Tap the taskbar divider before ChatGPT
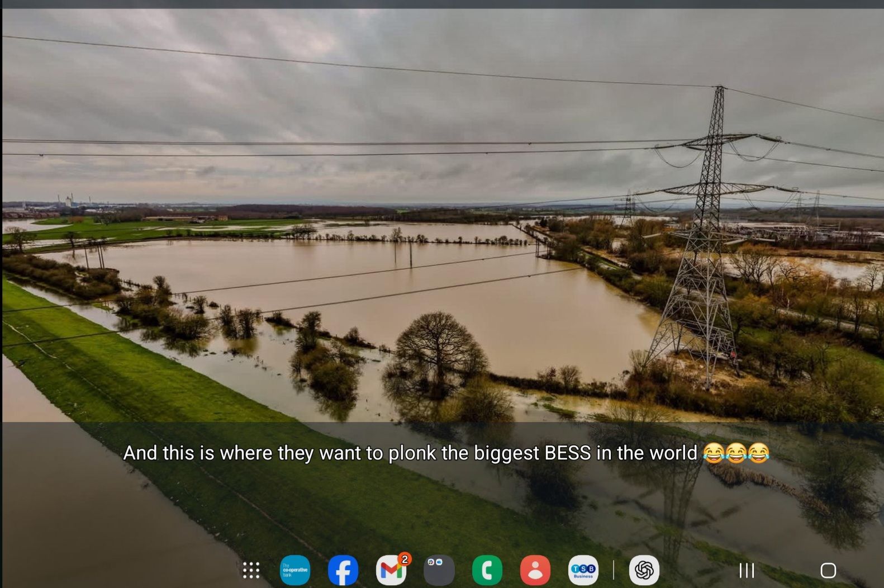 [614, 570]
